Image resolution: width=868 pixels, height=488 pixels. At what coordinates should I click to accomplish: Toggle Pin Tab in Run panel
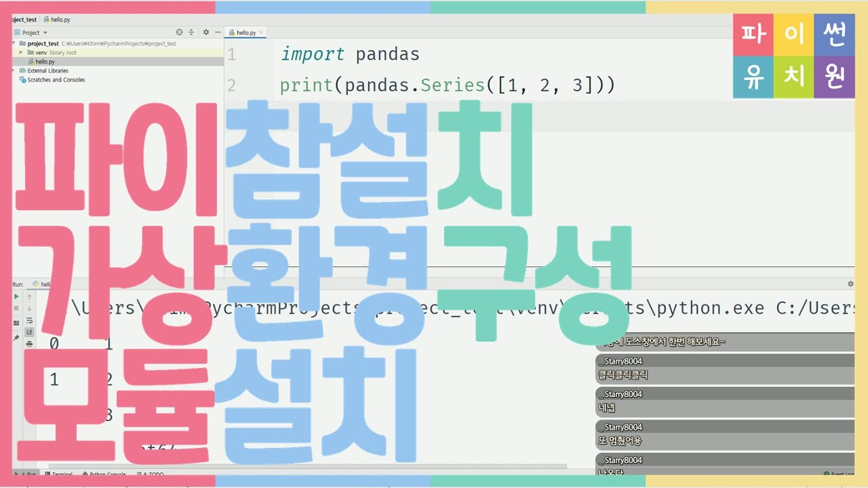[17, 337]
